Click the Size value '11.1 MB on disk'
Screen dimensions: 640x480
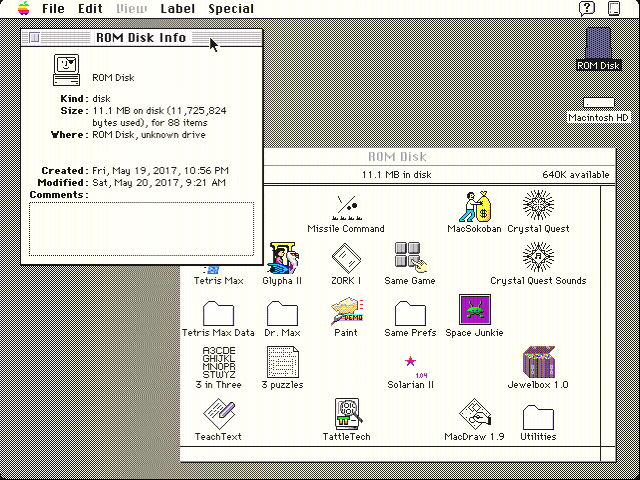128,111
